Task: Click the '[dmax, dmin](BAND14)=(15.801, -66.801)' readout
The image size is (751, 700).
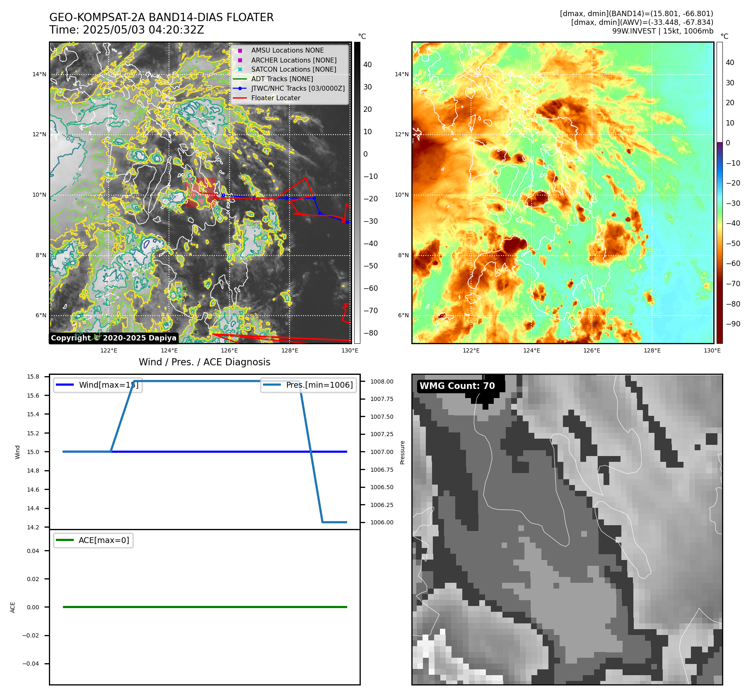Action: [637, 14]
